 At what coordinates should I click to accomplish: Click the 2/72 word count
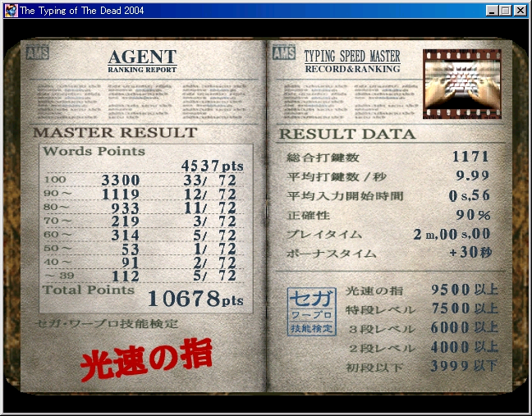pos(214,263)
